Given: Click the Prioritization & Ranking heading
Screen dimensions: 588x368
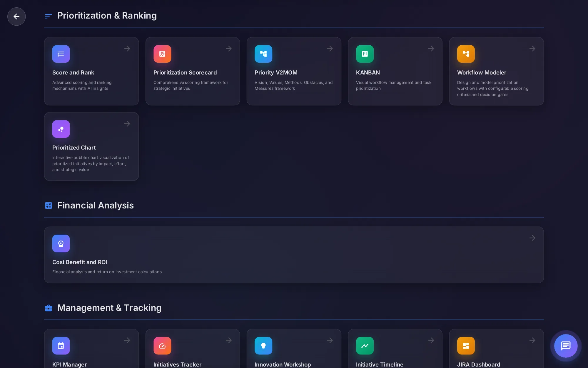Looking at the screenshot, I should pos(107,16).
